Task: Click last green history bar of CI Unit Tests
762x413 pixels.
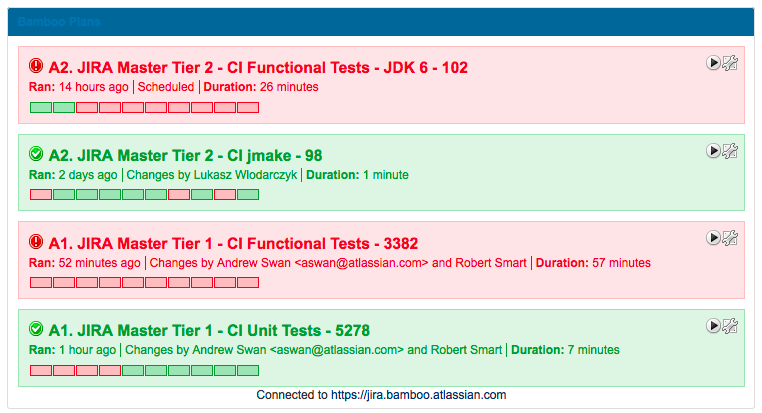Action: click(248, 370)
